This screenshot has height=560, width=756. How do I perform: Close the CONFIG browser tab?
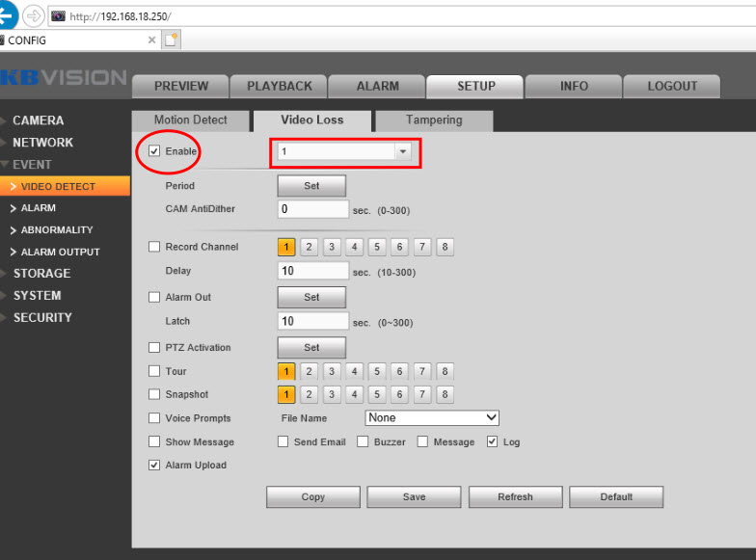152,40
